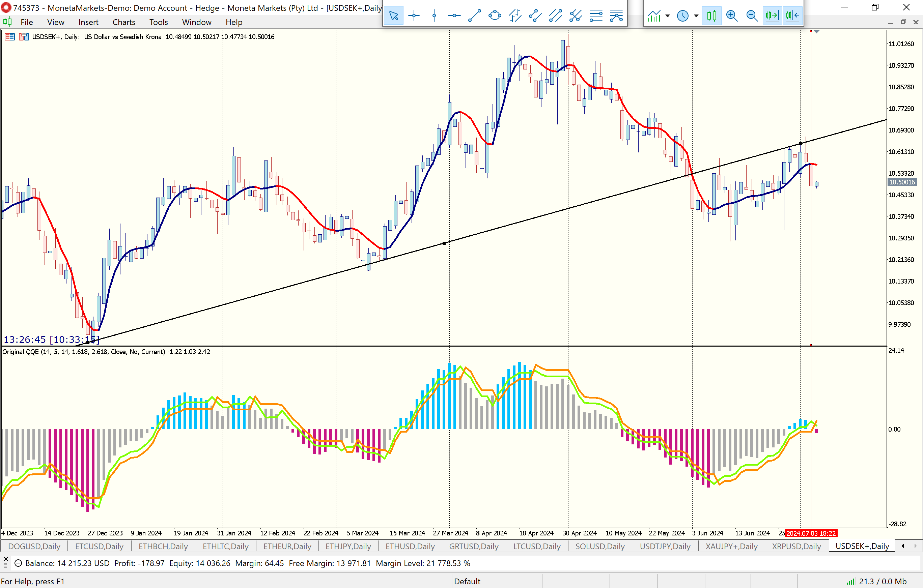This screenshot has width=923, height=588.
Task: Click the Zoom In magnifier
Action: [732, 16]
